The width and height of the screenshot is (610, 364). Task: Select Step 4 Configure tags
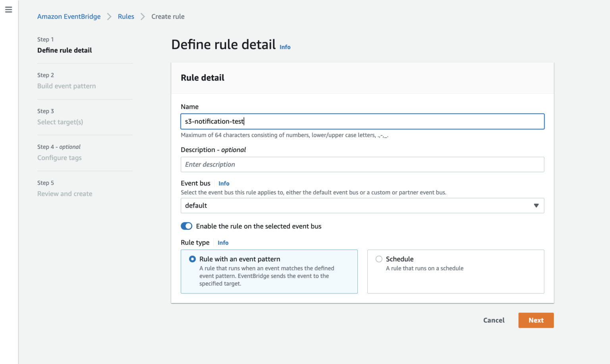pos(59,158)
